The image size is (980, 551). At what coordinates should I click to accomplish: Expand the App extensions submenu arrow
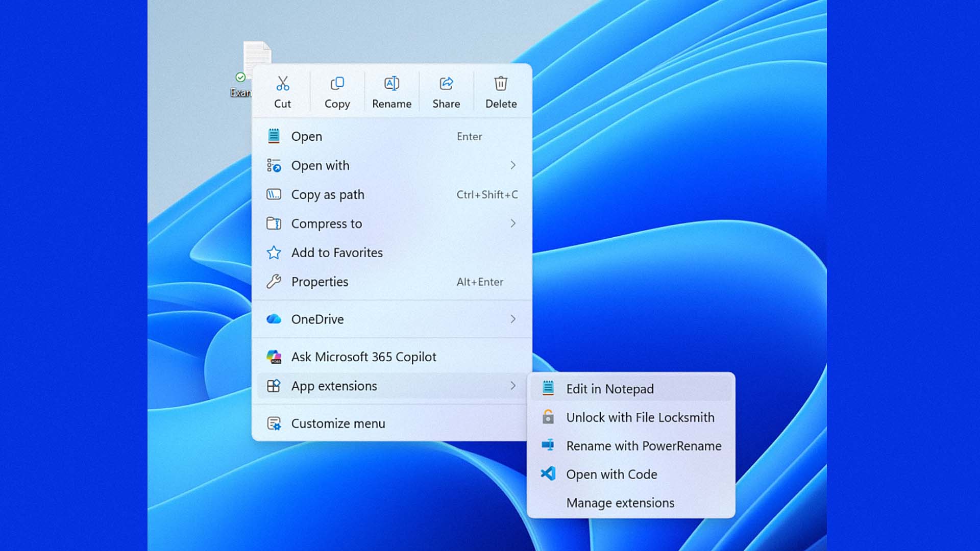tap(513, 386)
